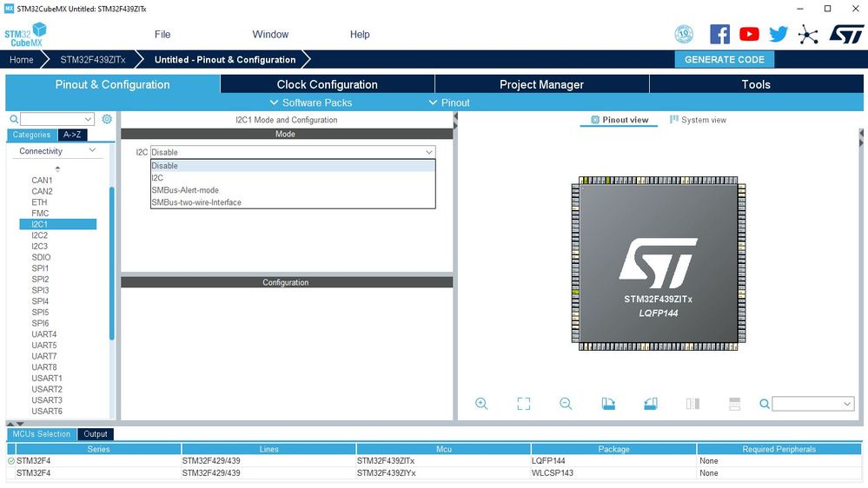This screenshot has height=488, width=868.
Task: Click GENERATE CODE button
Action: (724, 60)
